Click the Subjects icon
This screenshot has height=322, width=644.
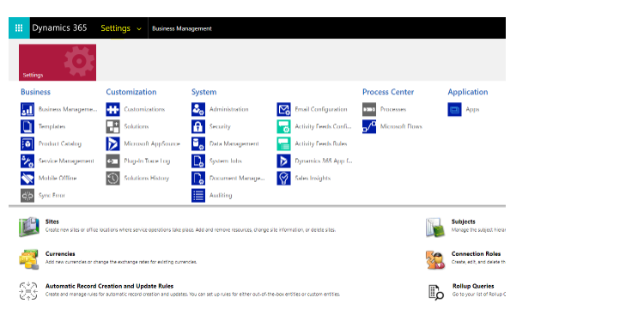pyautogui.click(x=435, y=228)
